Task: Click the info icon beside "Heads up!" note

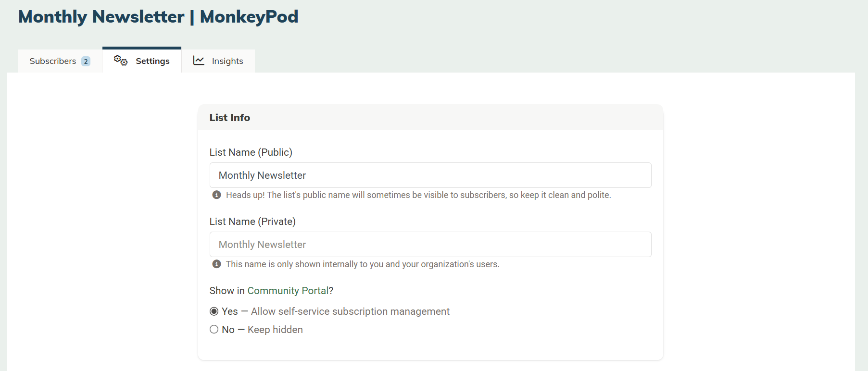Action: coord(217,195)
